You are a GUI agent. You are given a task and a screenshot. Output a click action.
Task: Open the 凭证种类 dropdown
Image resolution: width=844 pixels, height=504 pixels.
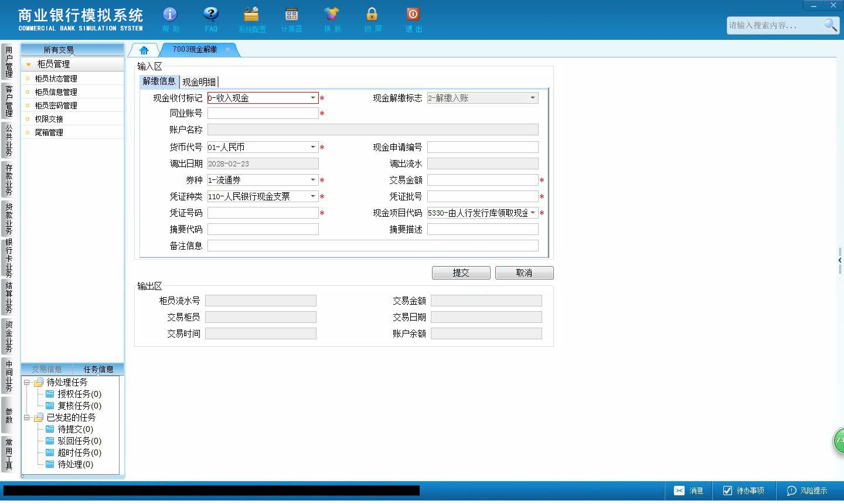click(313, 196)
